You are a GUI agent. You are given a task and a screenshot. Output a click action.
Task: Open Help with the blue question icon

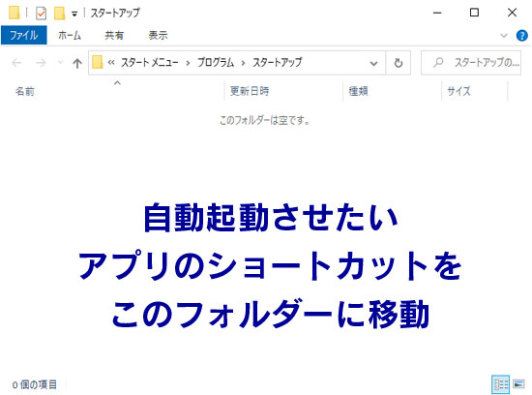(521, 35)
